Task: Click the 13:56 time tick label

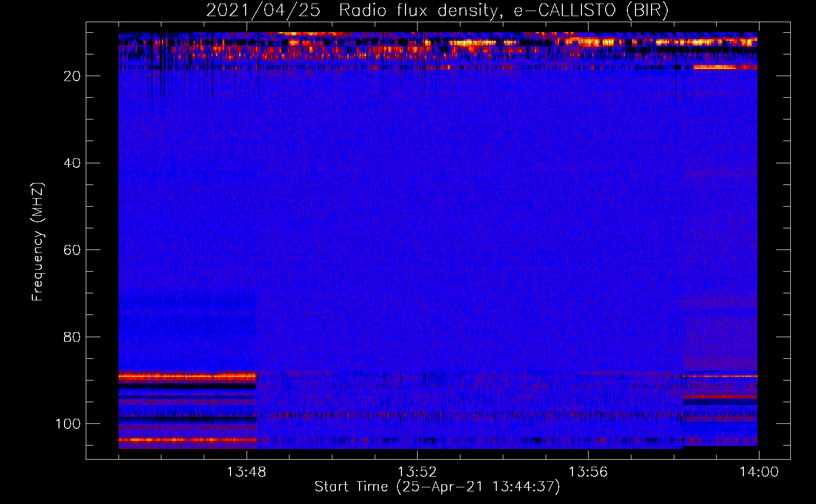Action: coord(588,472)
